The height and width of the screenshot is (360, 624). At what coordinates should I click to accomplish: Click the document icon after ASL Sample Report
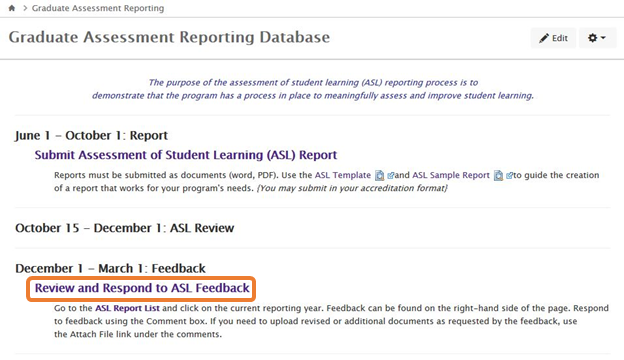pos(498,175)
